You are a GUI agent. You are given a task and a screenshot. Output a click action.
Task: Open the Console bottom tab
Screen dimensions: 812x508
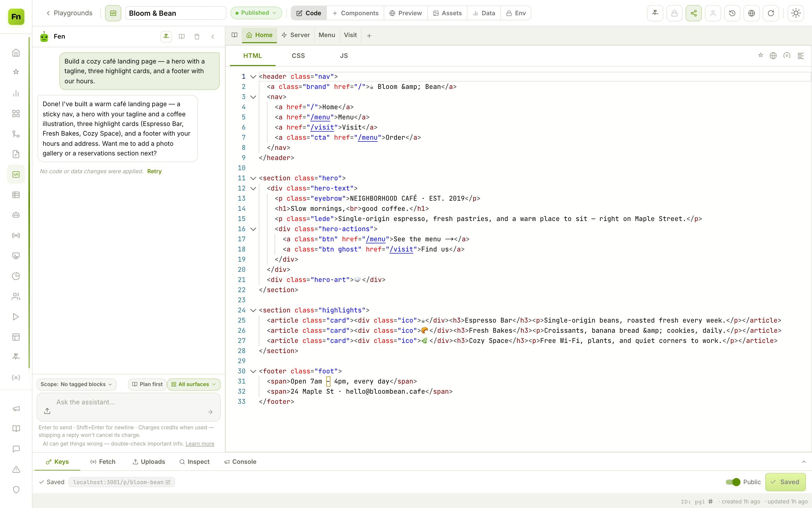coord(240,462)
